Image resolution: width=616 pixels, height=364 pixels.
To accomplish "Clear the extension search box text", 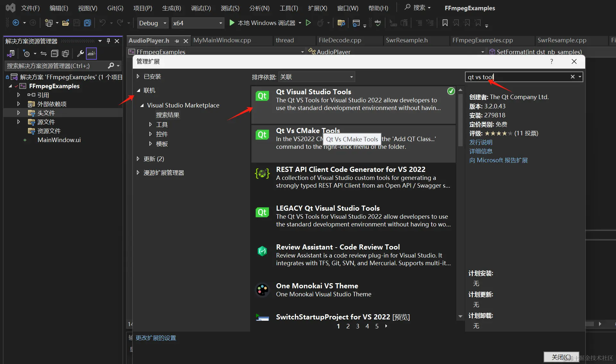I will 572,77.
